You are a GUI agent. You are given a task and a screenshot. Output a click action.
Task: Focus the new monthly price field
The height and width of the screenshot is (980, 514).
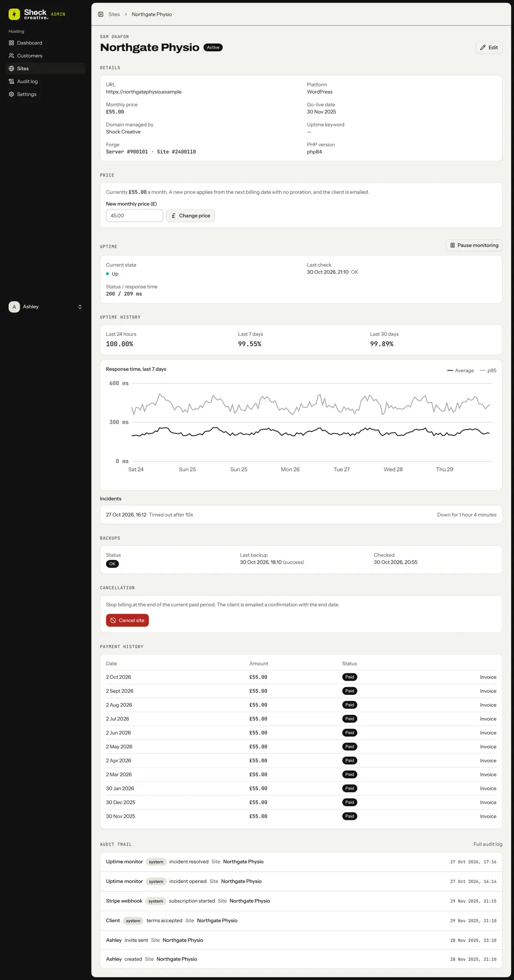point(134,215)
